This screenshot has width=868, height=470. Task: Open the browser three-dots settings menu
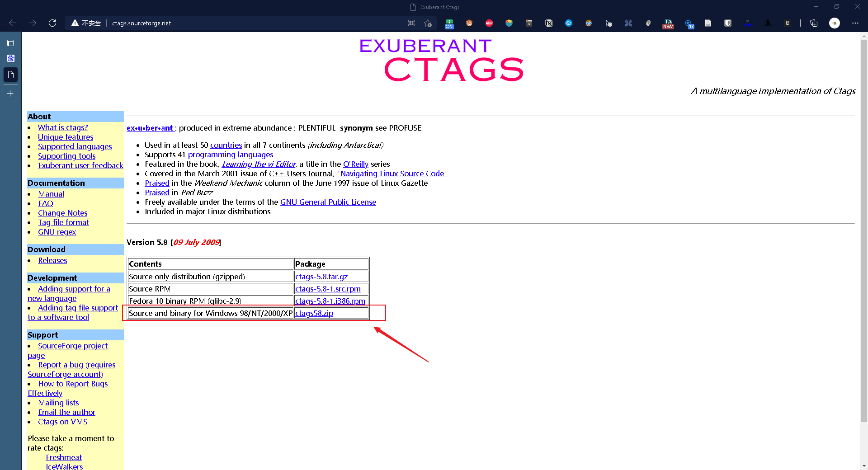(855, 23)
